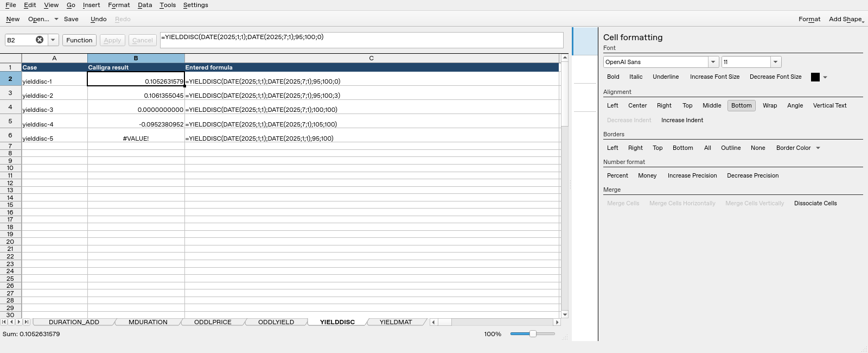868x353 pixels.
Task: Click Money number format
Action: (x=647, y=175)
